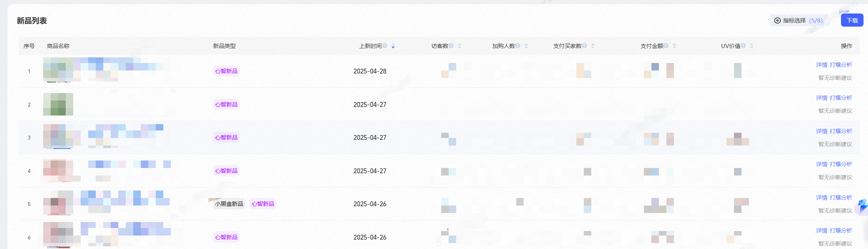
Task: Open the floating blue assistant icon
Action: [862, 207]
